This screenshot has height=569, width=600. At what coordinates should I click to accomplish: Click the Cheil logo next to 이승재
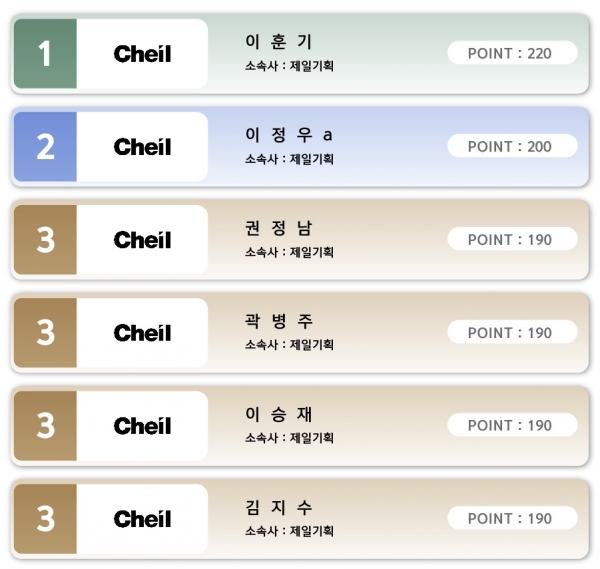pos(142,426)
